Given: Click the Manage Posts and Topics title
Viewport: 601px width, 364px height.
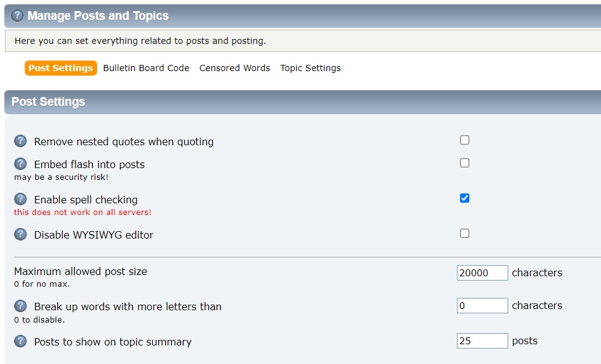Looking at the screenshot, I should (98, 15).
